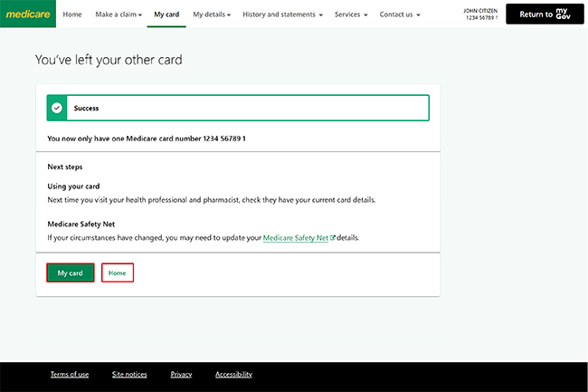Open the Accessibility footer link

[x=233, y=375]
